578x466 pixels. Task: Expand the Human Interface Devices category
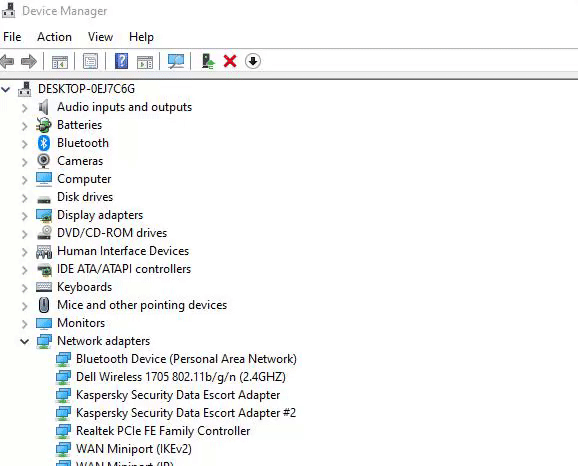click(25, 253)
